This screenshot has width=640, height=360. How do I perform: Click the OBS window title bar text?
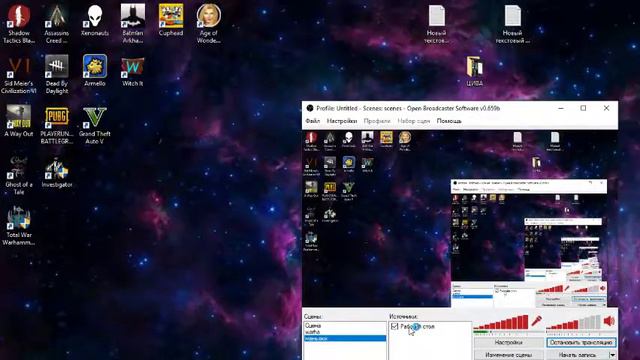coord(408,108)
